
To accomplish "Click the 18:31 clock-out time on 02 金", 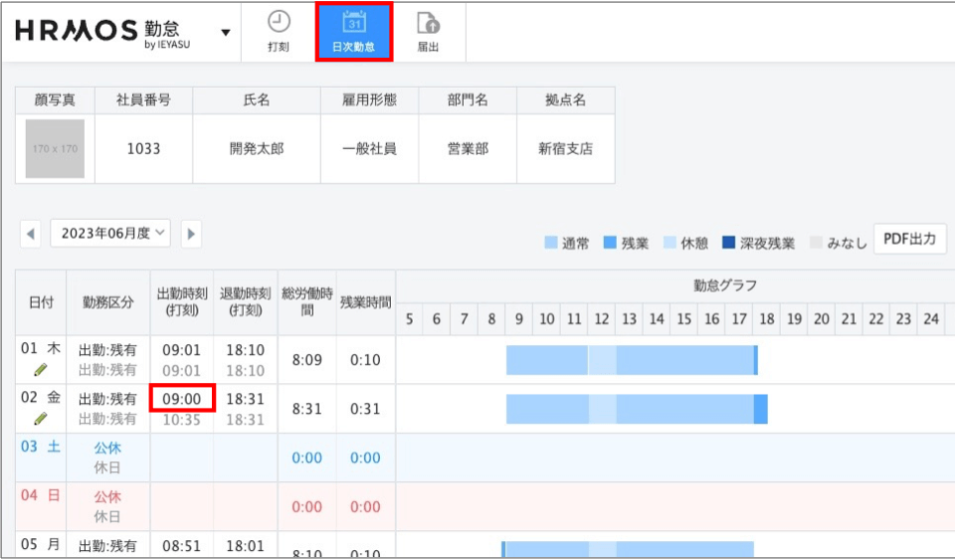I will click(x=245, y=398).
